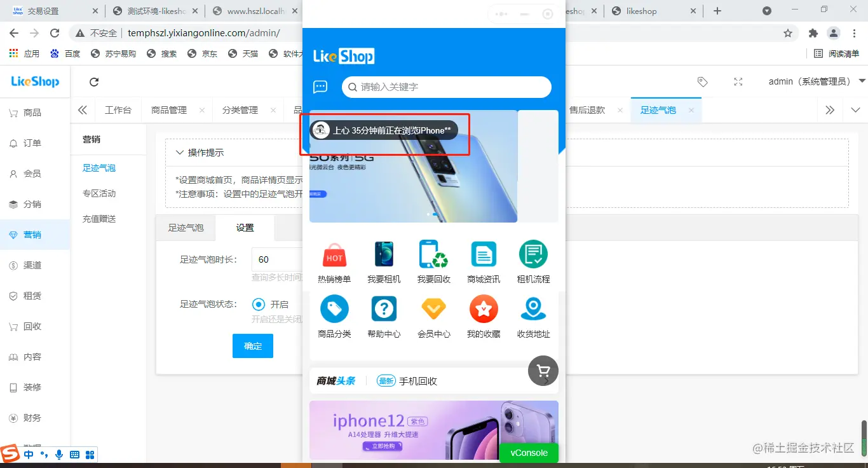Screen dimensions: 868x468
Task: Collapse the 操作提示 panel
Action: click(x=180, y=153)
